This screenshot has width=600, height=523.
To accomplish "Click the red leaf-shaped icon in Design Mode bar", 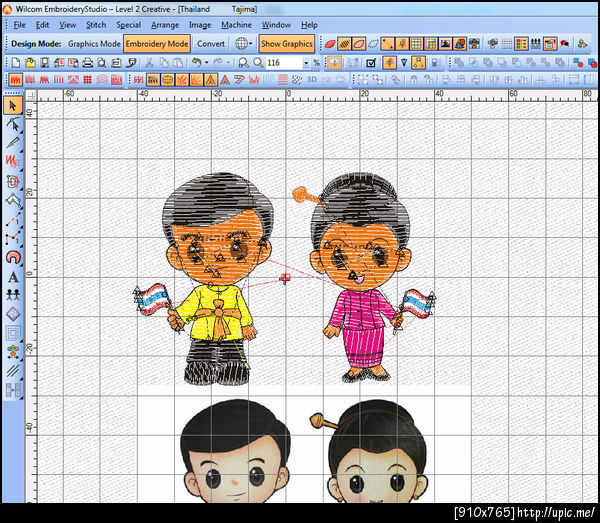I will [x=329, y=44].
